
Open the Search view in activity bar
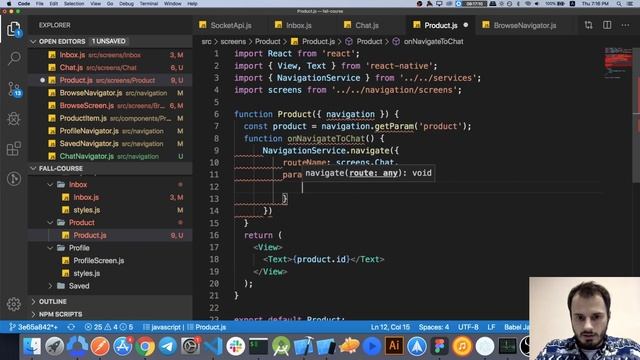(14, 58)
